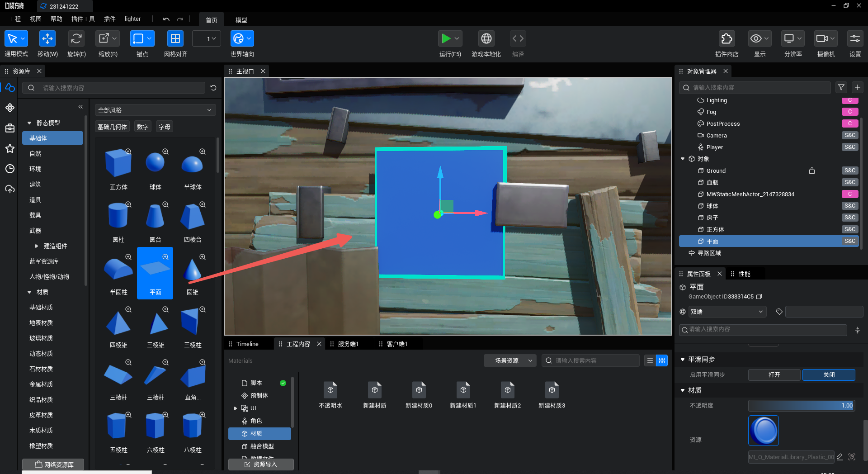Open the cloud upload sidebar icon
The width and height of the screenshot is (868, 474).
pyautogui.click(x=10, y=189)
